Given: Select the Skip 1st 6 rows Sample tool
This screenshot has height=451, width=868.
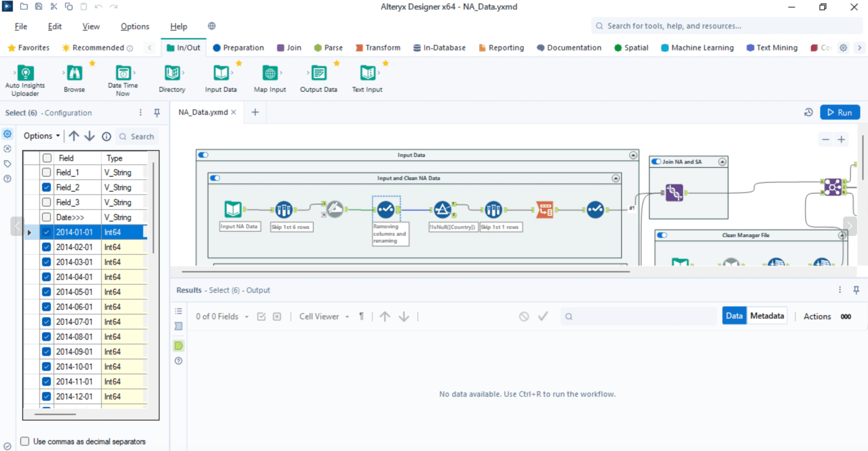Looking at the screenshot, I should tap(284, 209).
